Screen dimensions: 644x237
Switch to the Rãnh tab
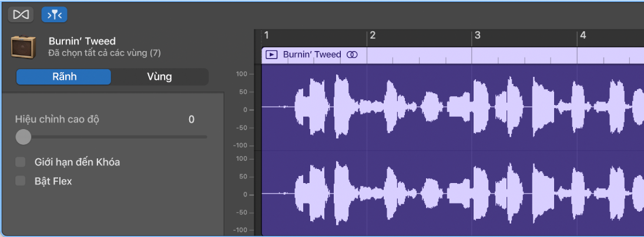pyautogui.click(x=63, y=77)
